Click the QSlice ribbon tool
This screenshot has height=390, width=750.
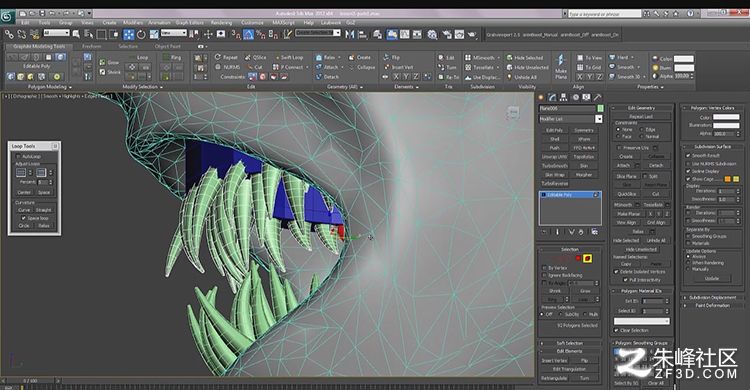point(256,57)
